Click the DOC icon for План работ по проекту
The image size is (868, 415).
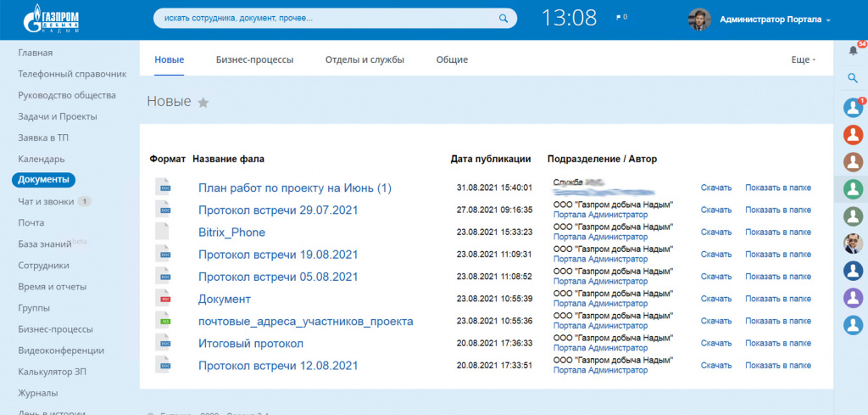click(x=162, y=187)
